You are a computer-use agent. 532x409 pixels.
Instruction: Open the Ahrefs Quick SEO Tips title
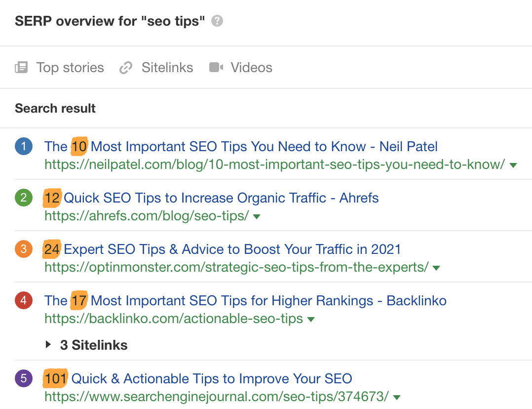pyautogui.click(x=211, y=198)
